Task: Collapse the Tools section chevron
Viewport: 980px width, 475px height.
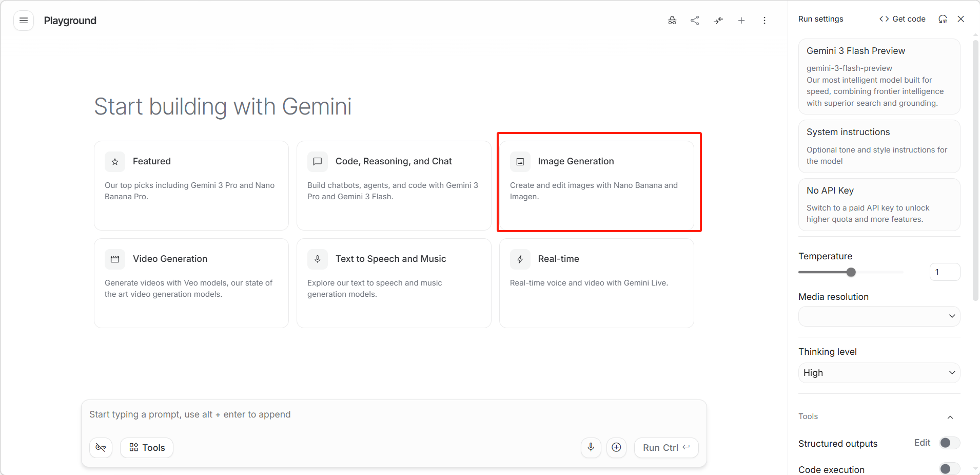Action: (950, 417)
